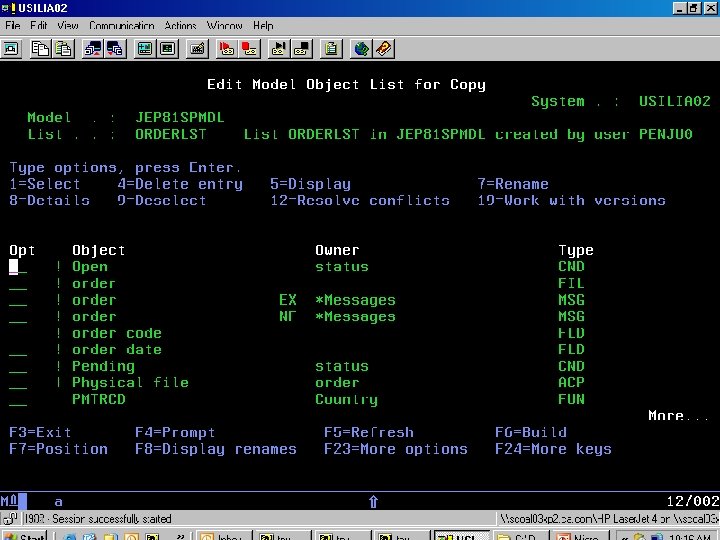The image size is (720, 540).
Task: Open the Color mapping toolbar icon
Action: tap(168, 49)
